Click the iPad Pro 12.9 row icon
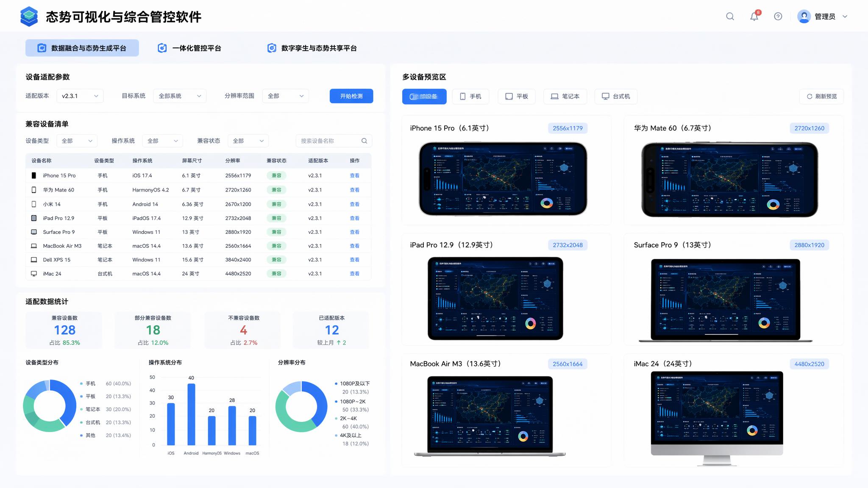Image resolution: width=868 pixels, height=488 pixels. pos(34,218)
